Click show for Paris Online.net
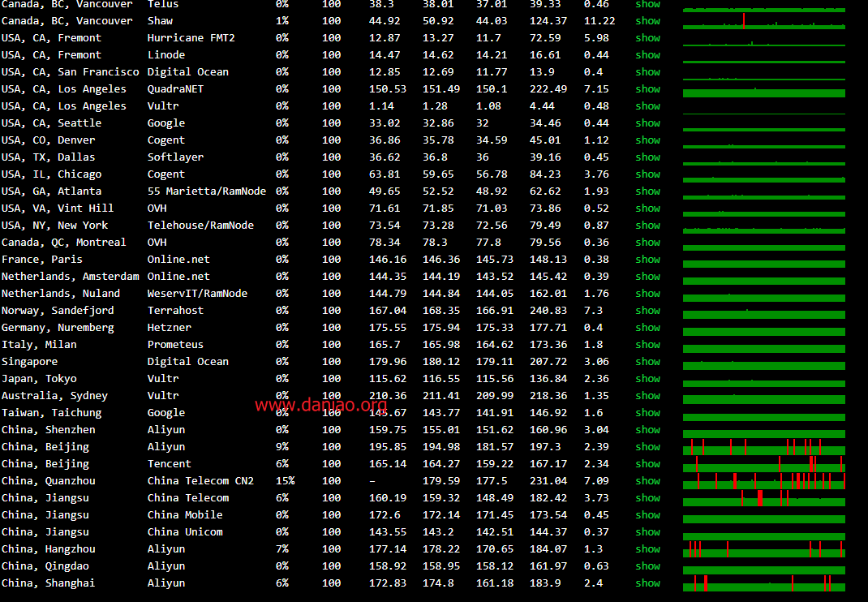 [x=647, y=259]
